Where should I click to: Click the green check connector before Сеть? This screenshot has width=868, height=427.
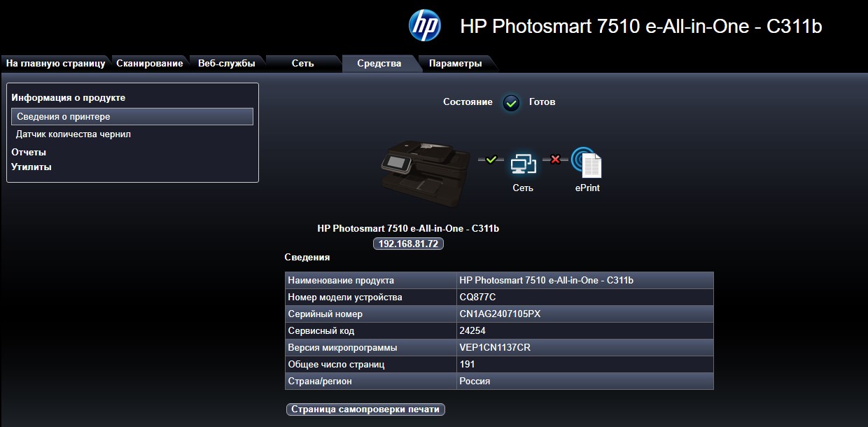tap(491, 160)
